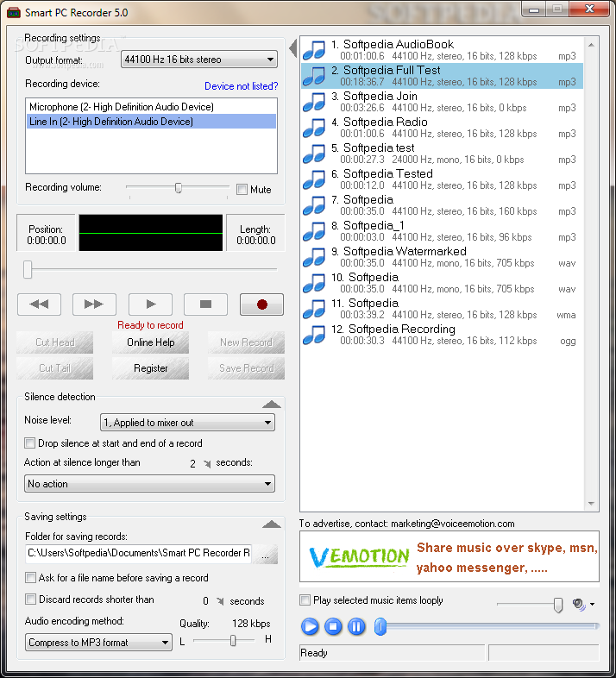Click the discard seconds stepper arrow
This screenshot has width=616, height=678.
click(x=220, y=601)
